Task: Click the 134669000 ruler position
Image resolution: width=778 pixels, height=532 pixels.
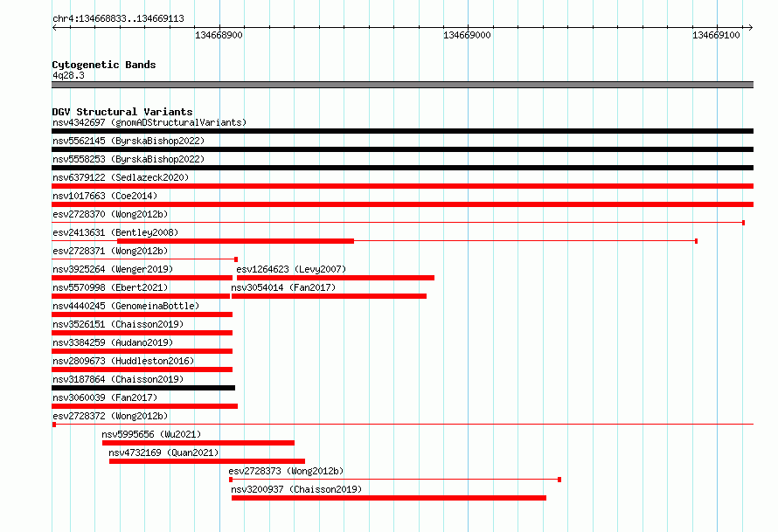Action: [x=467, y=35]
